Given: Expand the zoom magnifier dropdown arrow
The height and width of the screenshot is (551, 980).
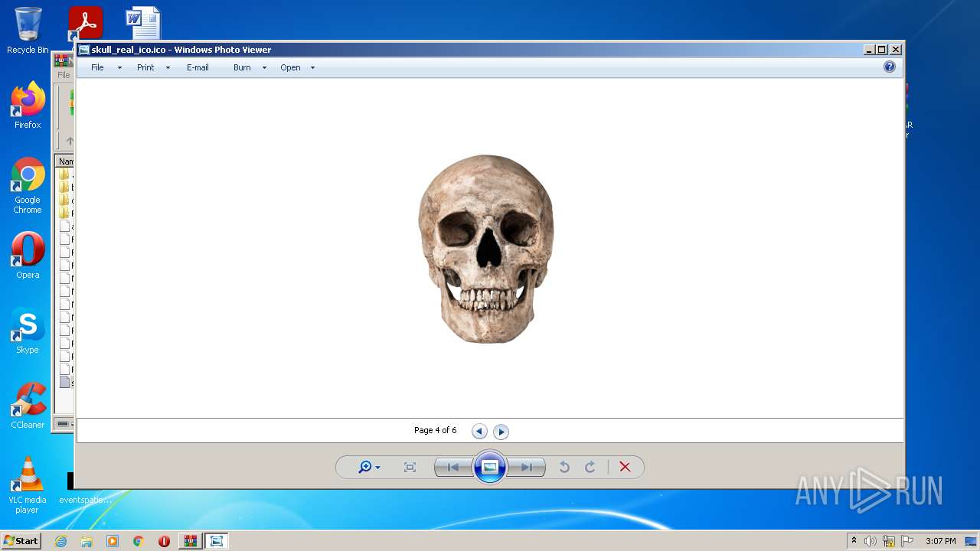Looking at the screenshot, I should (377, 468).
